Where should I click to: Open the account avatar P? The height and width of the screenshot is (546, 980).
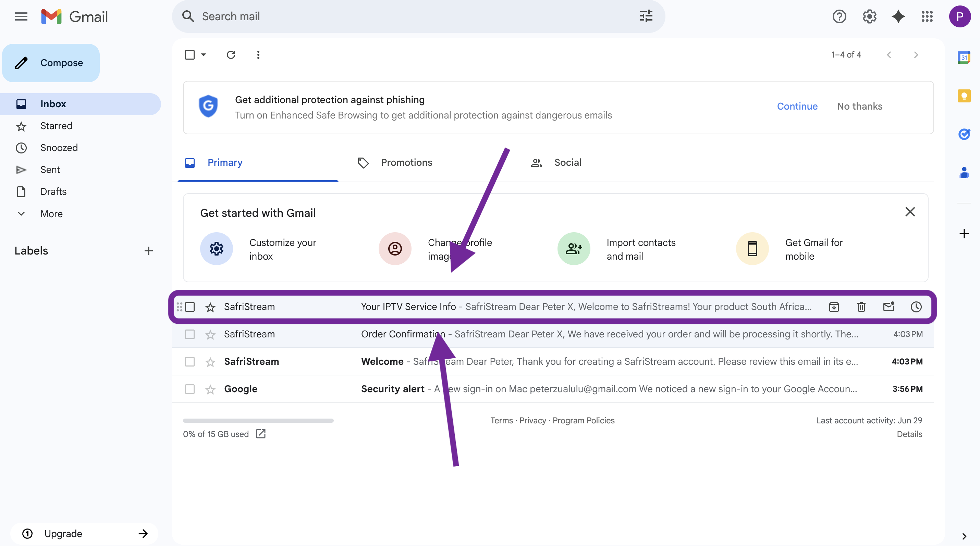[959, 16]
